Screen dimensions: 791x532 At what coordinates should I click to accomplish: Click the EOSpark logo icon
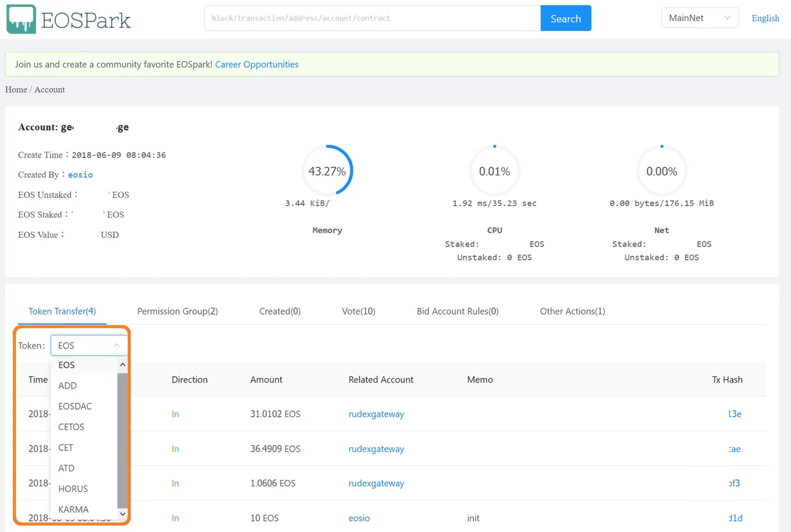pos(22,19)
